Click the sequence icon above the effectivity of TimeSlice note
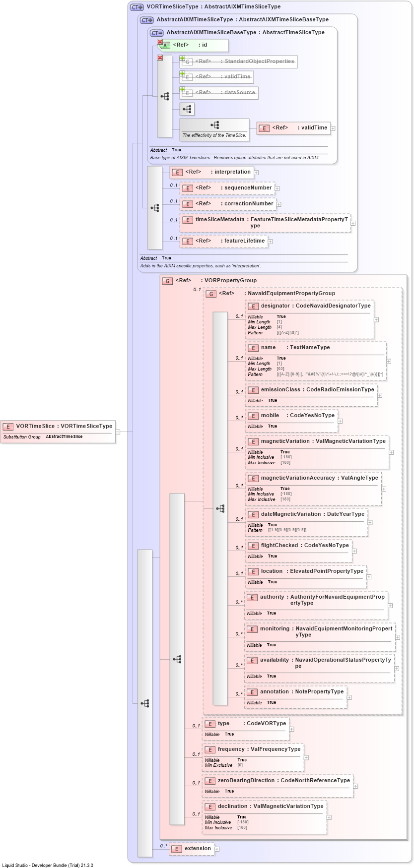 [214, 125]
